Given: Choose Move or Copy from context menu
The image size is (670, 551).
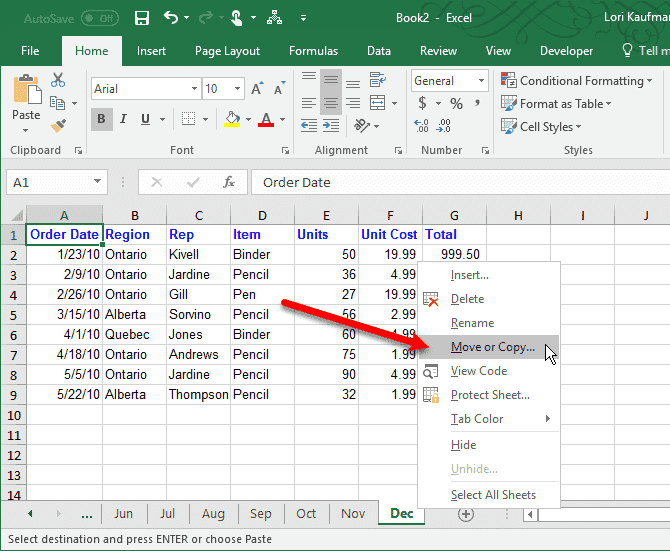Looking at the screenshot, I should [492, 347].
